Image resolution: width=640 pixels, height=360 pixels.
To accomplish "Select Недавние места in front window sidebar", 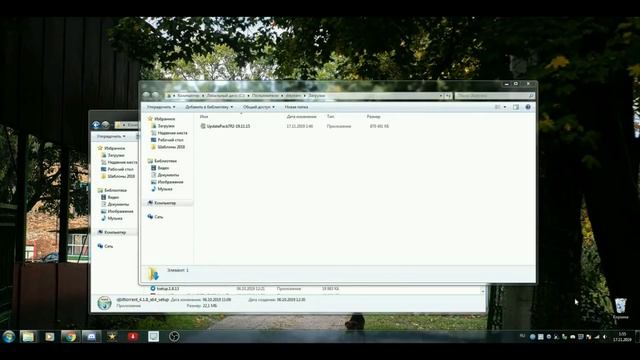I will 169,133.
